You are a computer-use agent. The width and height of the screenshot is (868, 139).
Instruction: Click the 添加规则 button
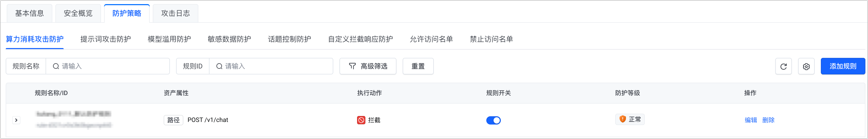842,66
